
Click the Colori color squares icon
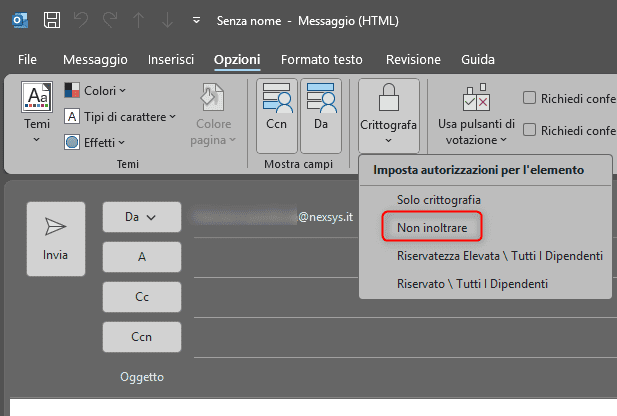(72, 91)
